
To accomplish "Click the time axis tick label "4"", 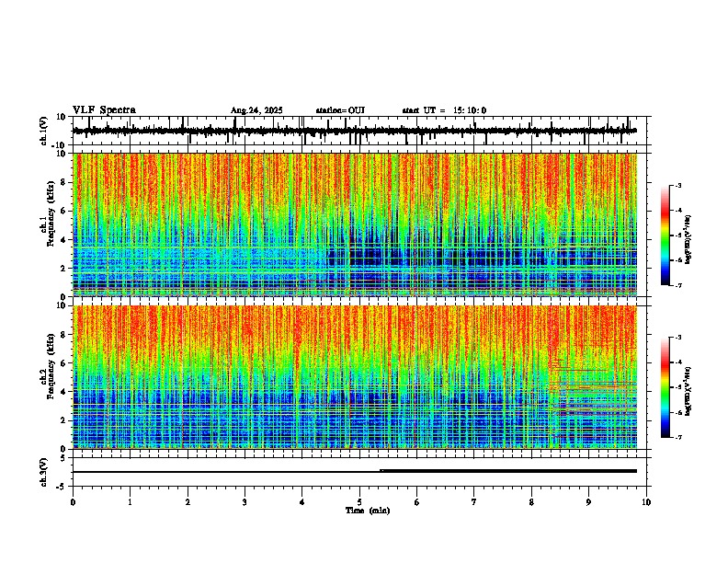I will click(302, 502).
